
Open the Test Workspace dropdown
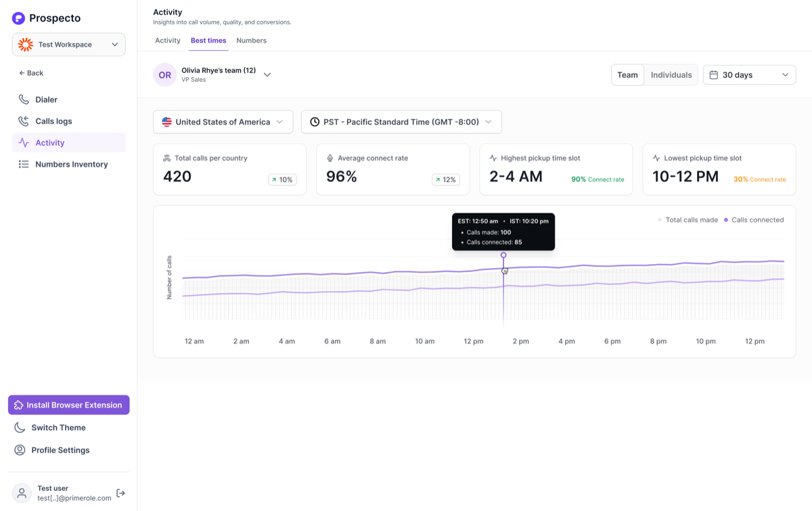68,45
